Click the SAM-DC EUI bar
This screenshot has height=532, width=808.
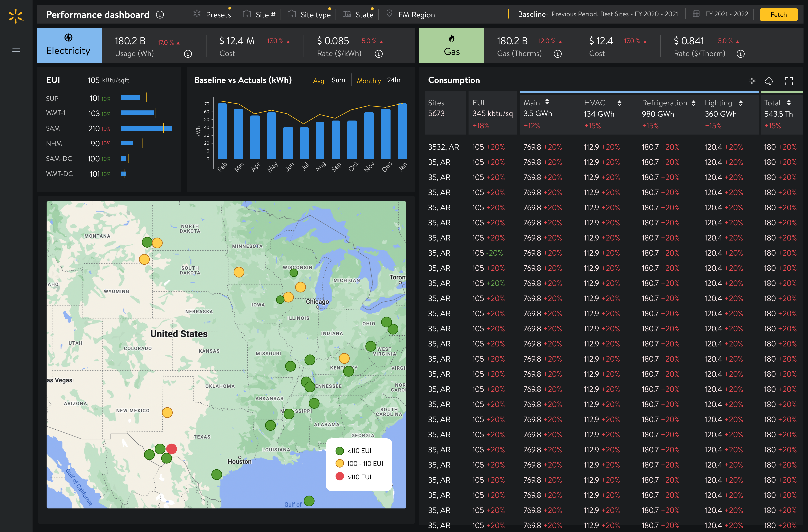click(x=123, y=158)
